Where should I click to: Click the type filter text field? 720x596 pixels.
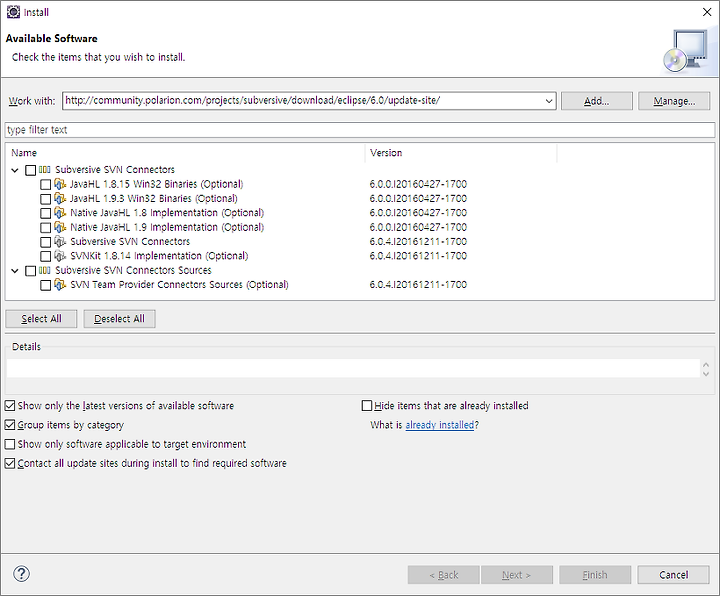(360, 130)
